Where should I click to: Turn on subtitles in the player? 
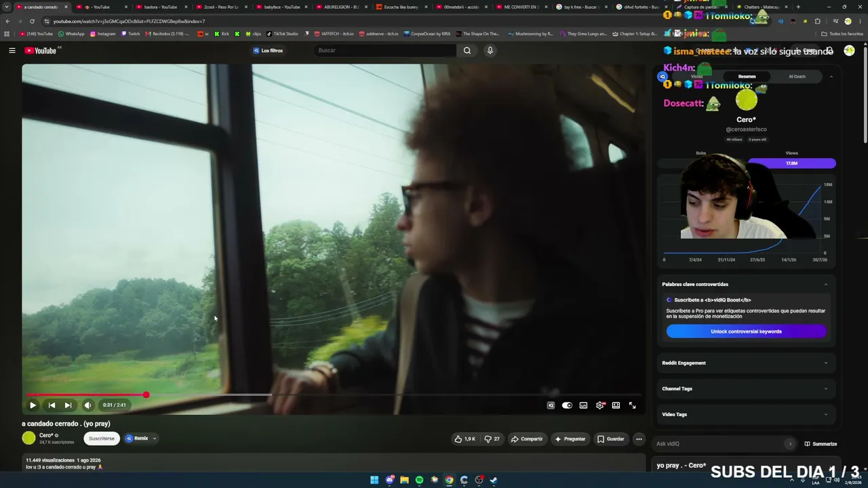pyautogui.click(x=583, y=405)
